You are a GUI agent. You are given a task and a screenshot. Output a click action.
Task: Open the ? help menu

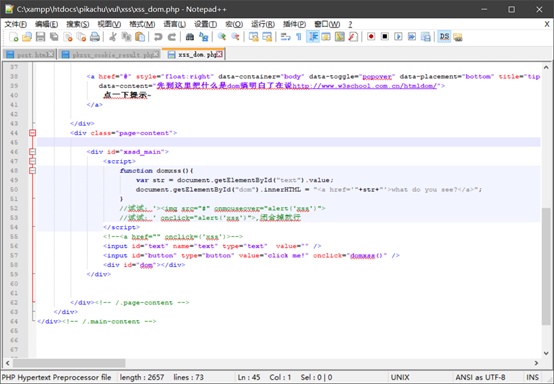click(x=350, y=24)
